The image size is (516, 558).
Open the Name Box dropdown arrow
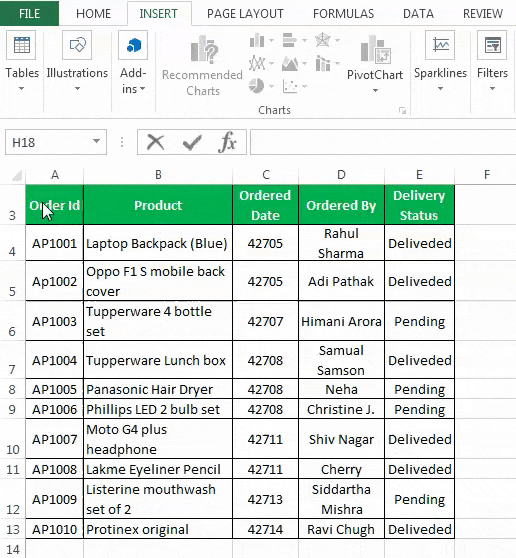tap(96, 141)
